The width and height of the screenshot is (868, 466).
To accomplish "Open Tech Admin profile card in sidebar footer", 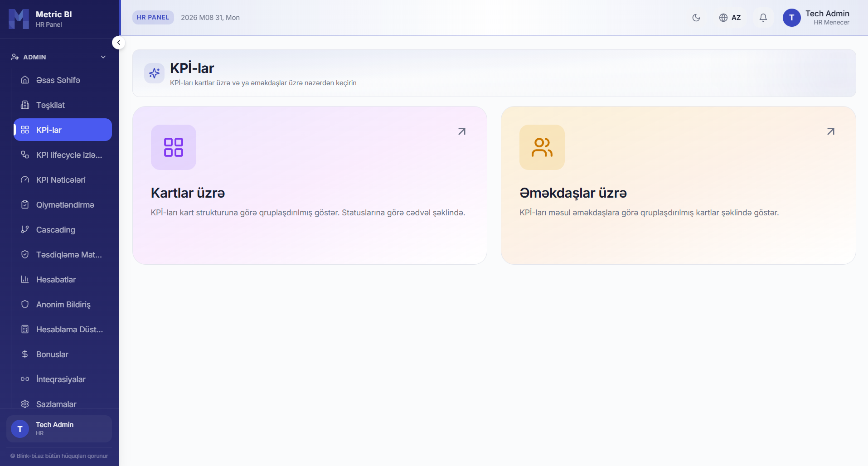I will [x=59, y=428].
